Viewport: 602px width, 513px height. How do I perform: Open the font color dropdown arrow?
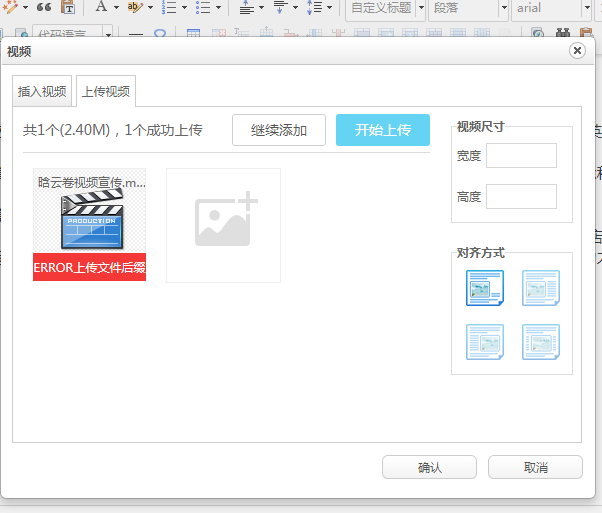[116, 7]
